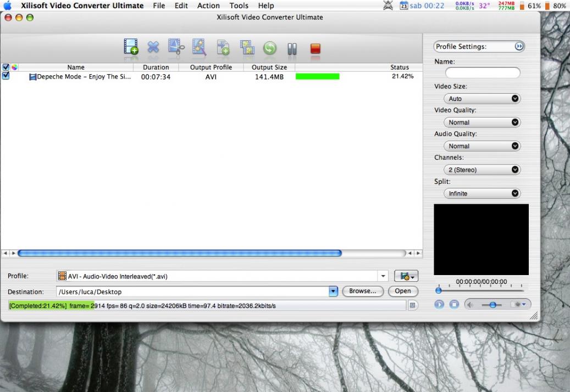
Task: Click the Output Size column header
Action: click(269, 67)
